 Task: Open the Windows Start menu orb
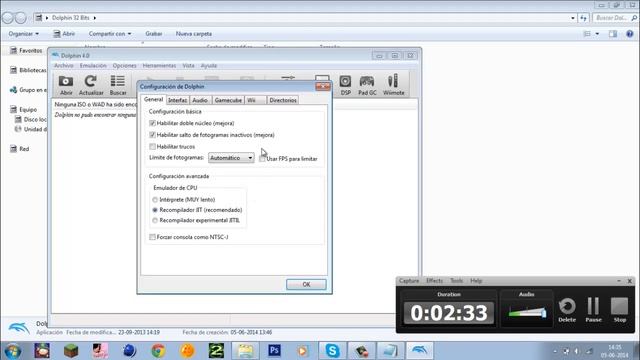13,351
